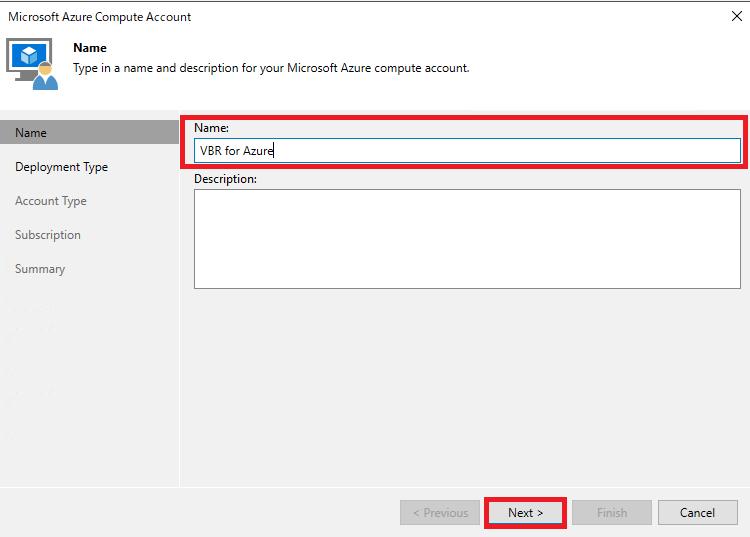Select the Name step in the sidebar

[89, 132]
